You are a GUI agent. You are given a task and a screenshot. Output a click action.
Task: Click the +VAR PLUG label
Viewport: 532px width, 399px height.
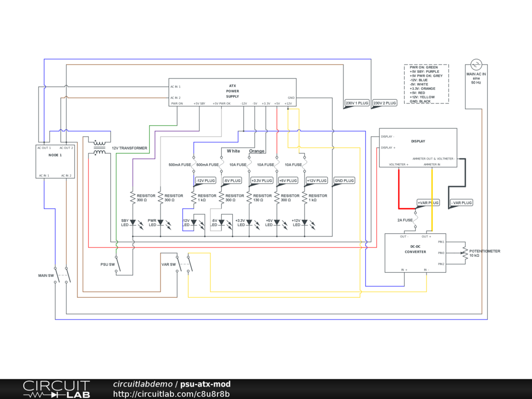tap(428, 203)
